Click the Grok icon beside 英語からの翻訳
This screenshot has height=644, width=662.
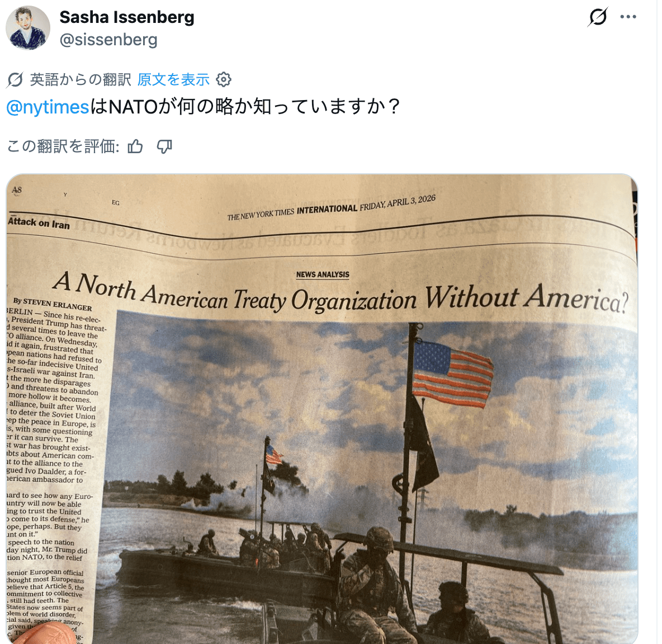[15, 79]
